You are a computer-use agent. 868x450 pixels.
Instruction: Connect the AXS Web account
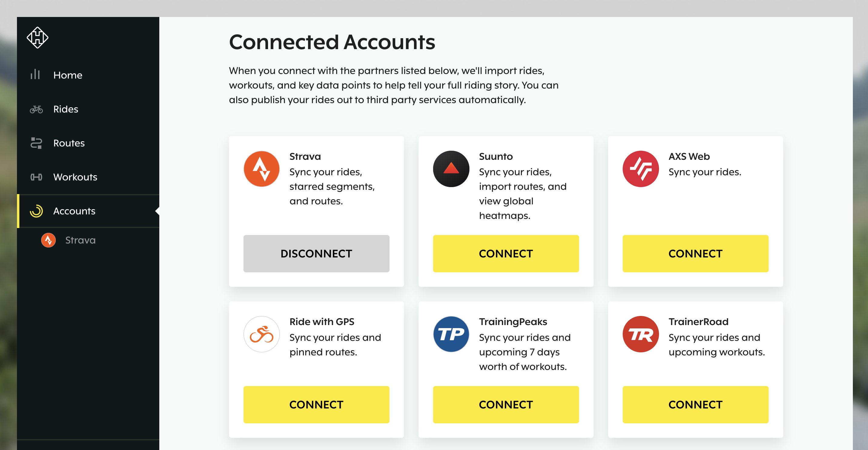coord(695,253)
